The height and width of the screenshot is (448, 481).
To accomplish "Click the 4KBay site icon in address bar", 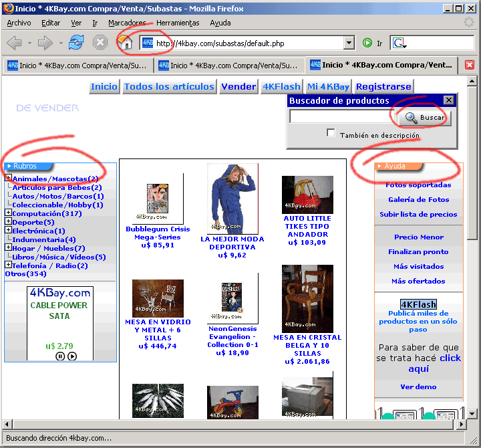I will coord(148,43).
